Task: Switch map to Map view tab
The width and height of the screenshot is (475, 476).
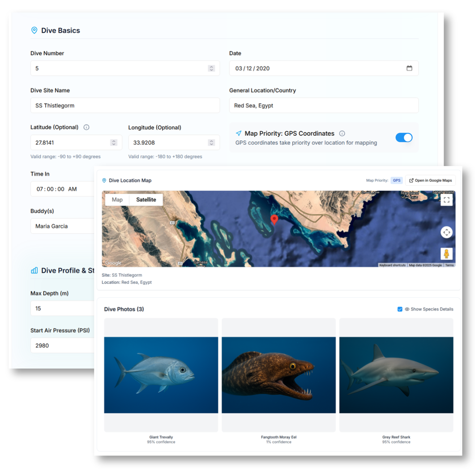Action: [117, 199]
